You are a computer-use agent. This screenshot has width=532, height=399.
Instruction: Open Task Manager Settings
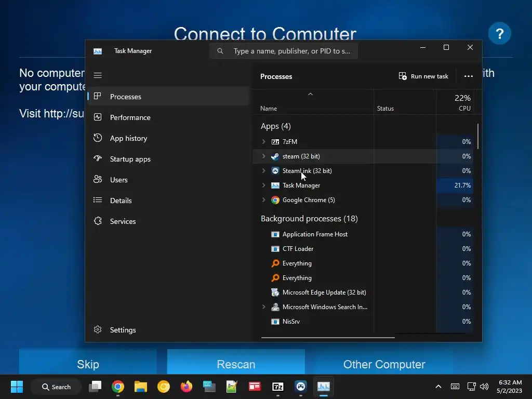click(169, 330)
